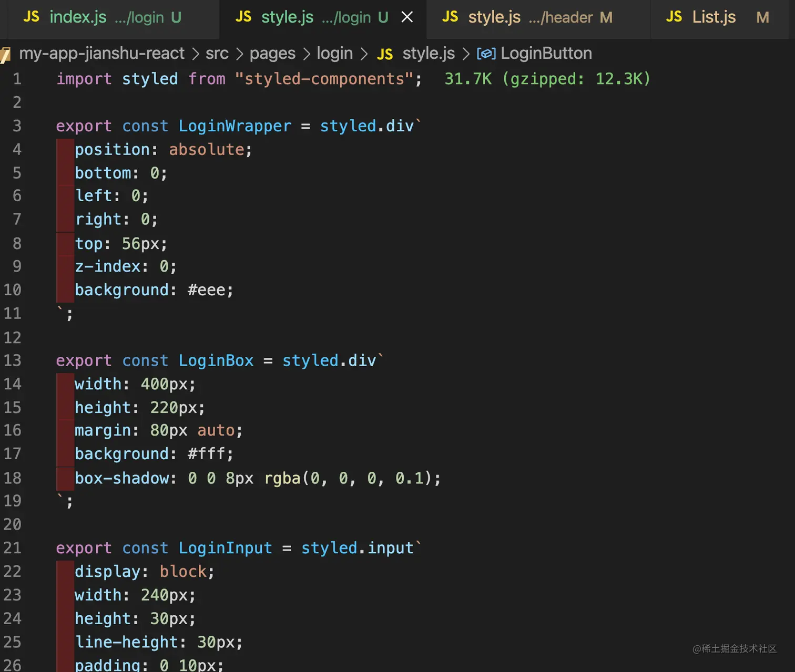Click styled.input on line 21
This screenshot has width=795, height=672.
click(358, 548)
